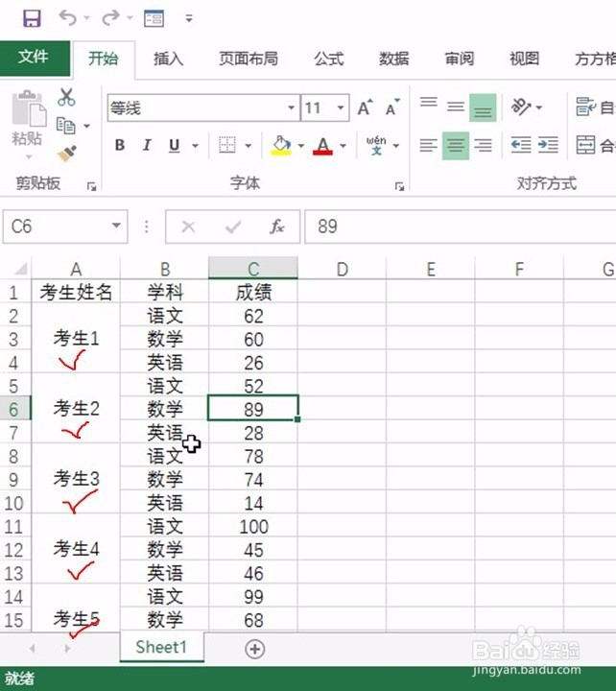Align cell text to the right
616x691 pixels.
(483, 145)
